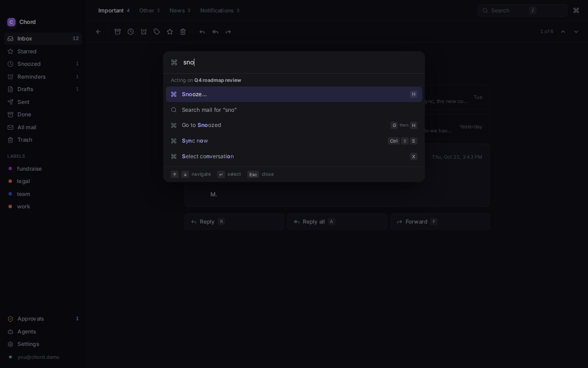Select Search mail for “sno” option
The height and width of the screenshot is (368, 588).
(x=294, y=110)
